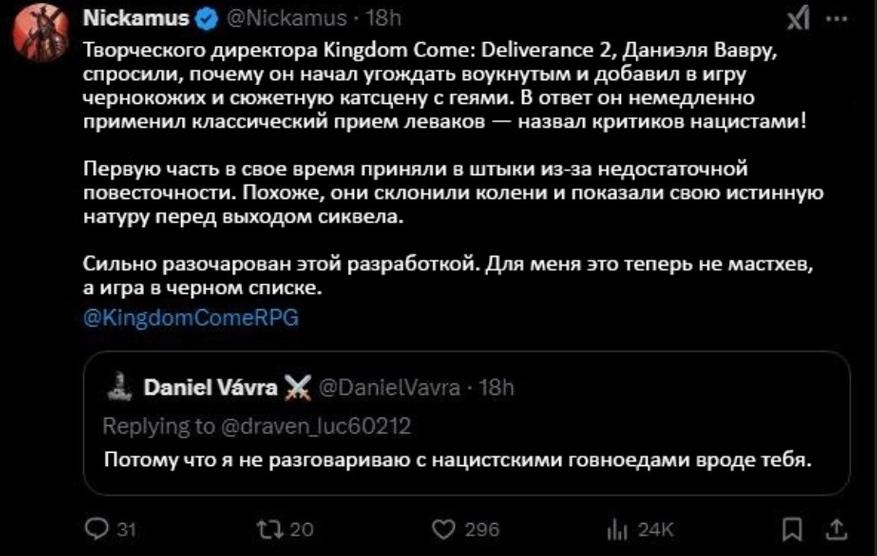Click Daniel Vávra's small avatar in quote
Screen dimensions: 877x556
(x=119, y=385)
